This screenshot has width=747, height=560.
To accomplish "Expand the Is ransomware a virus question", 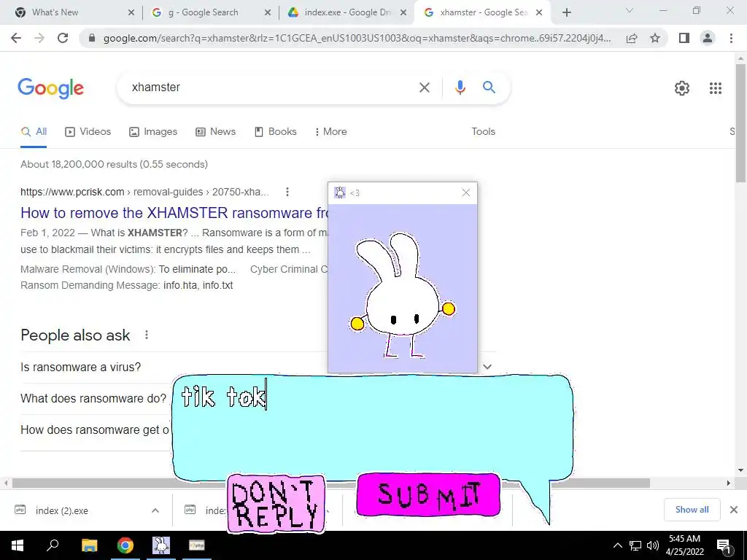I will coord(258,367).
